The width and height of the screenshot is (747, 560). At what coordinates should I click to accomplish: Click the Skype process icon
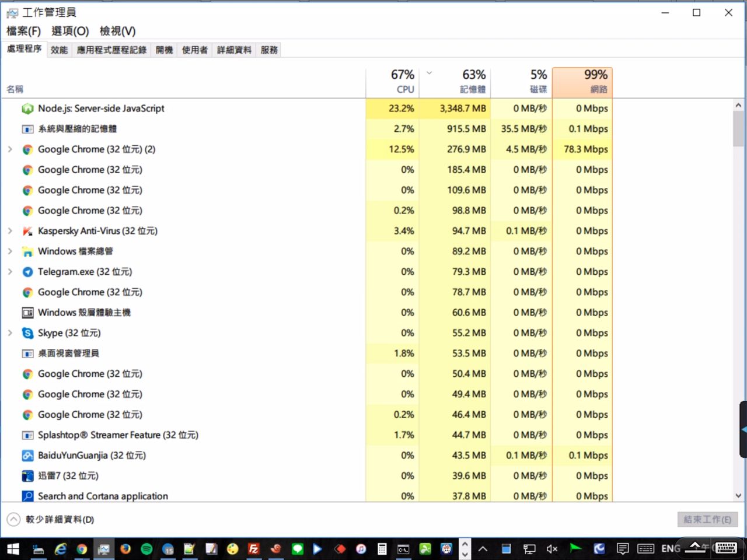[x=27, y=333]
